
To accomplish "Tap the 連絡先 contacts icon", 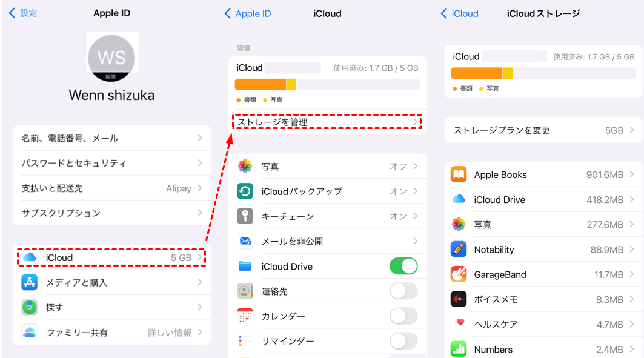I will 245,291.
